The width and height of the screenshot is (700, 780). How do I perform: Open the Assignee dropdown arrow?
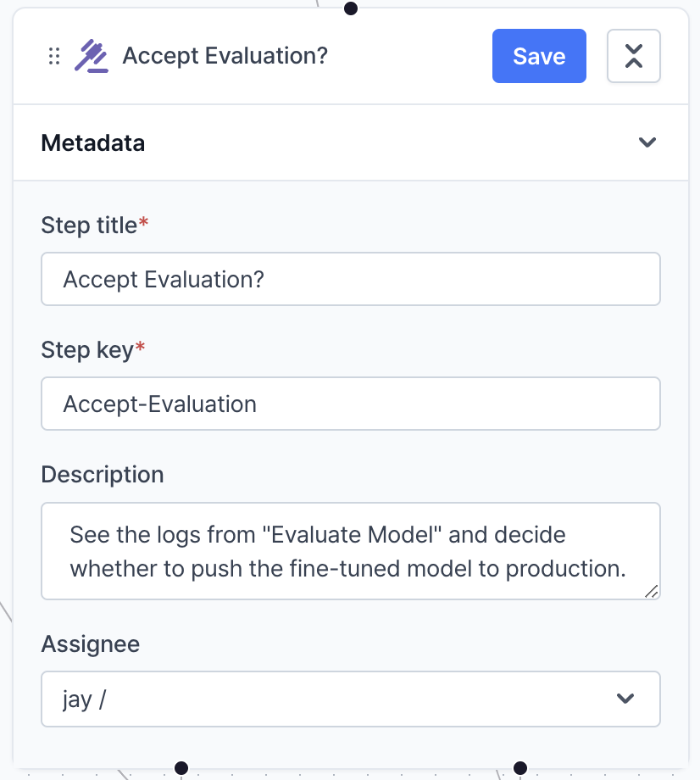click(x=625, y=699)
